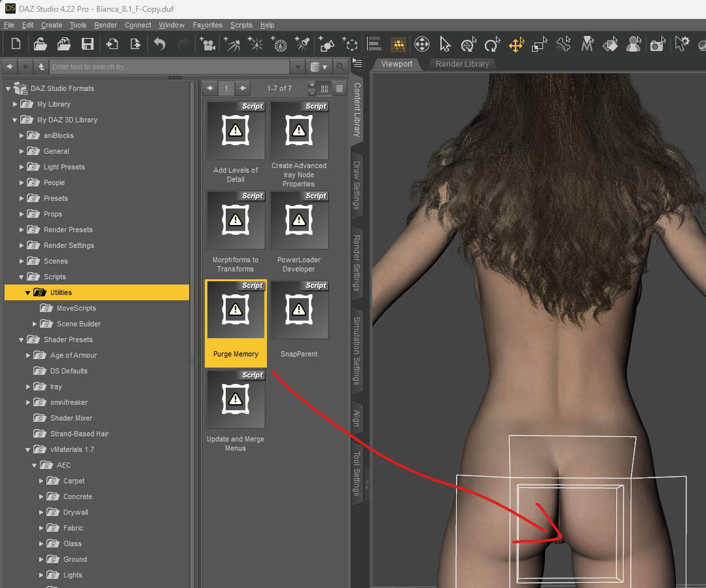Create new spotlight

tap(302, 44)
